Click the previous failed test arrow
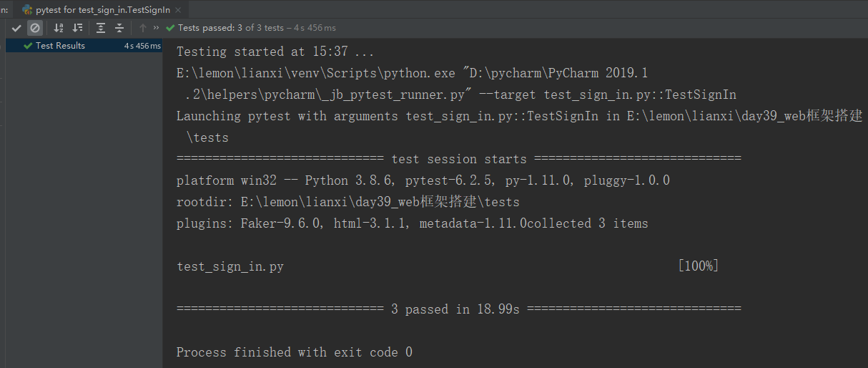The width and height of the screenshot is (868, 368). pos(143,28)
